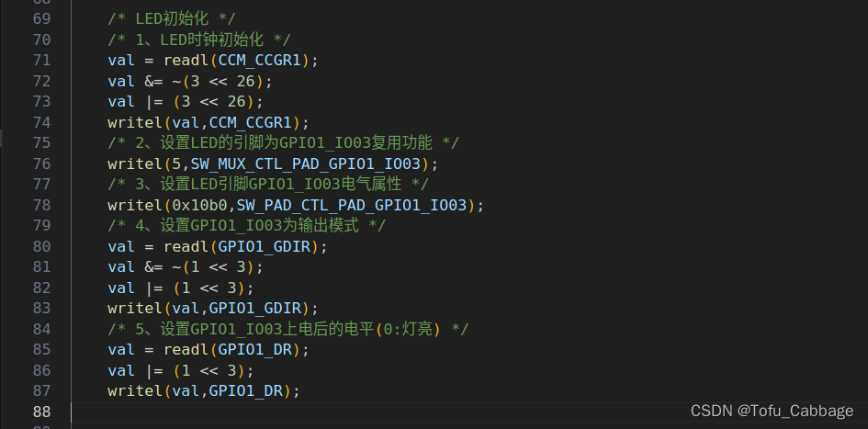Viewport: 868px width, 429px height.
Task: Click line number 72 in the gutter
Action: tap(41, 82)
